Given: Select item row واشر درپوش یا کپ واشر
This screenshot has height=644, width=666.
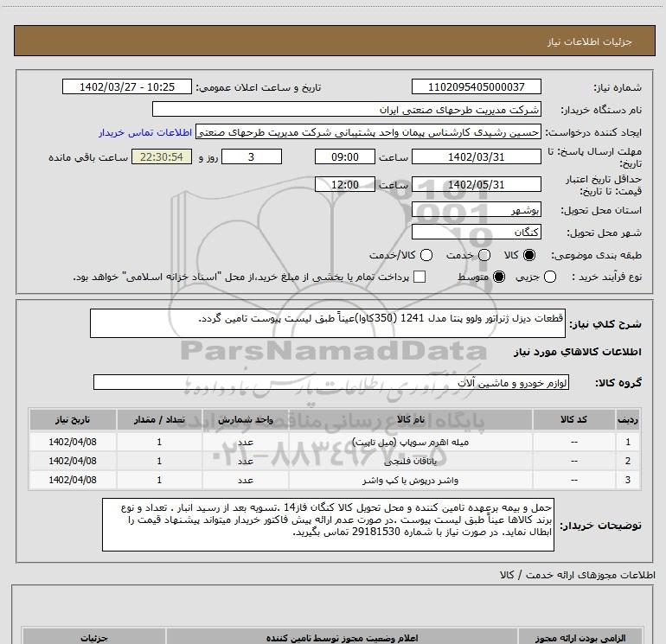Looking at the screenshot, I should [x=335, y=480].
